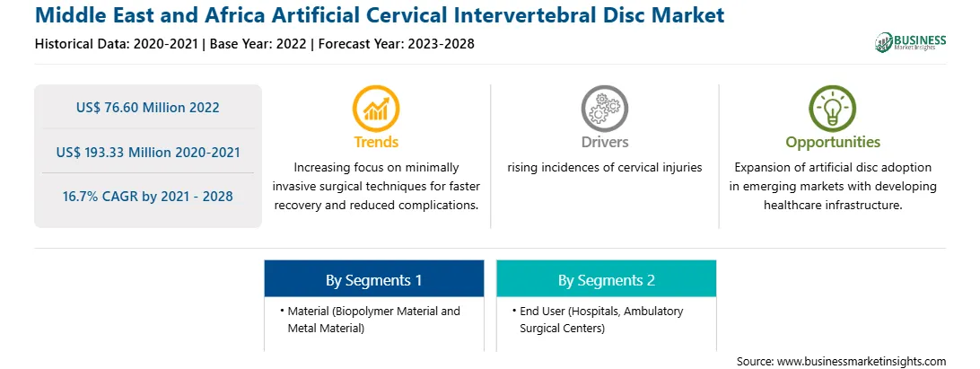Click the End User Hospitals bullet item
Image resolution: width=980 pixels, height=369 pixels.
click(598, 319)
